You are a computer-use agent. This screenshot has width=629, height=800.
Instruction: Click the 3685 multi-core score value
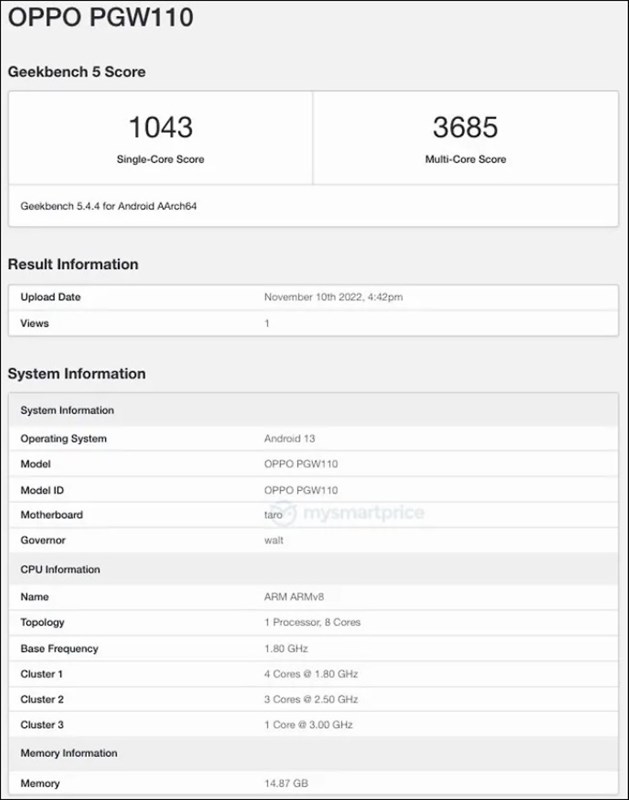pyautogui.click(x=465, y=127)
